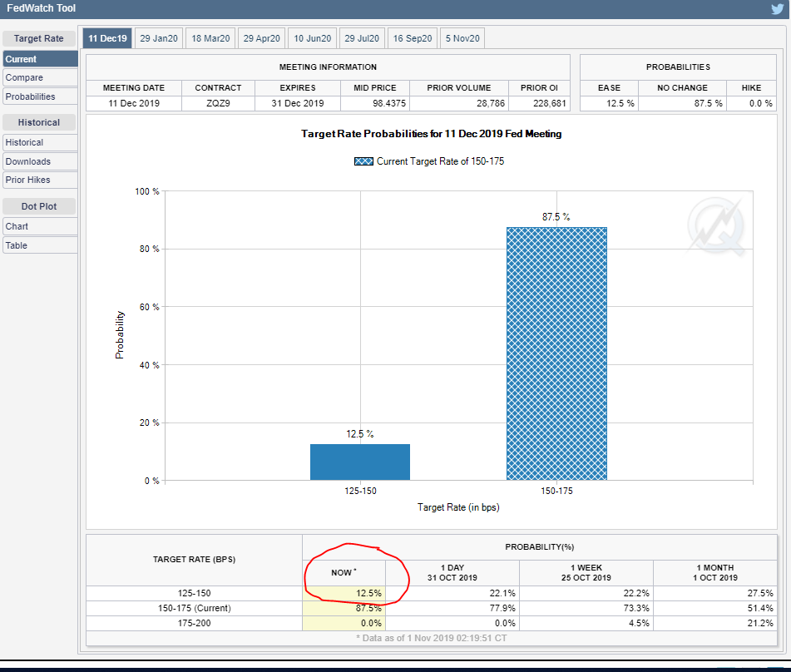Click the 11 Dec 2019 meeting date cell

(x=134, y=103)
